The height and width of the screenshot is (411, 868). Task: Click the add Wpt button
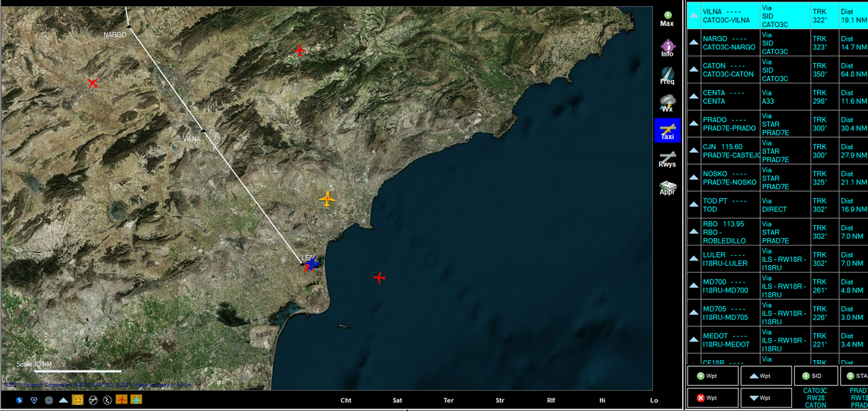point(712,376)
